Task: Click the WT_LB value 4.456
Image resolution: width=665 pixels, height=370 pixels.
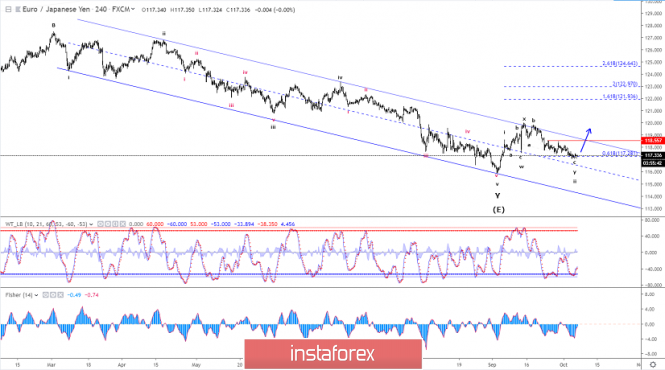Action: pos(288,224)
